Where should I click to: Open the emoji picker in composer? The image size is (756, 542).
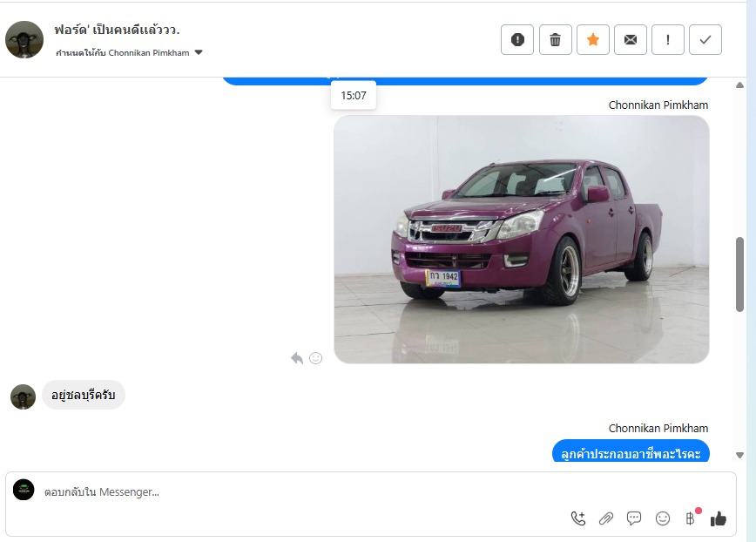click(x=663, y=518)
